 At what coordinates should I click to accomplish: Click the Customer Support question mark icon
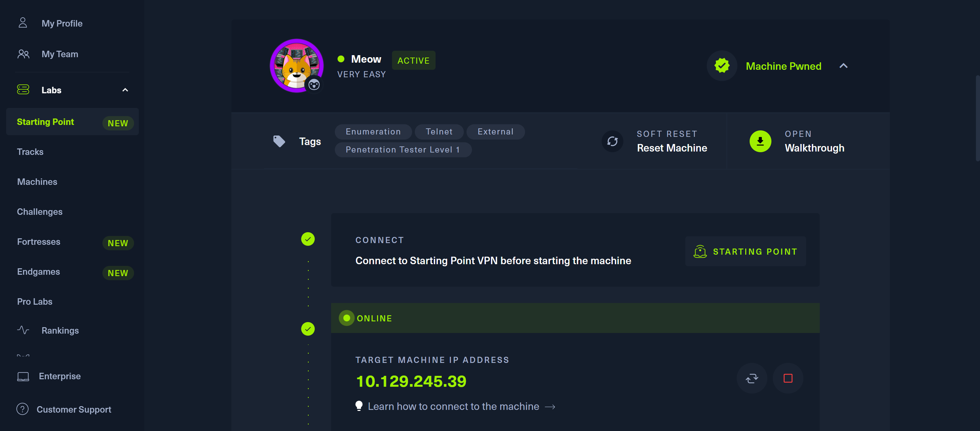[x=22, y=409]
